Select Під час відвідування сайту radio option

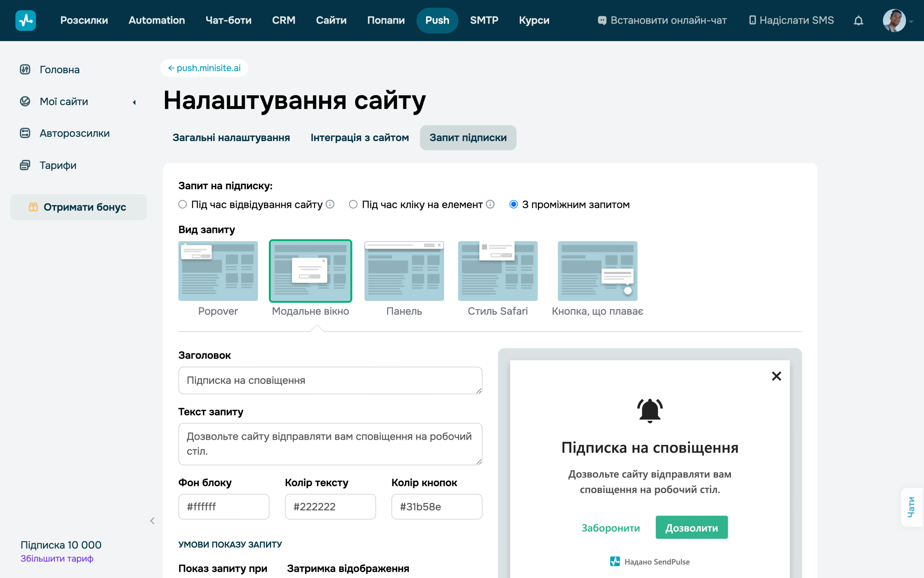(182, 204)
